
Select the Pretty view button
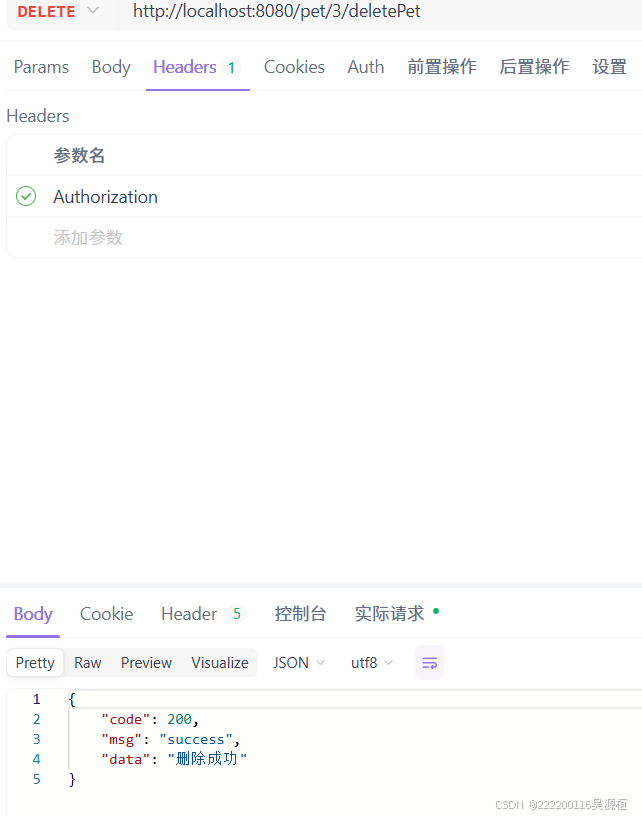[x=35, y=662]
